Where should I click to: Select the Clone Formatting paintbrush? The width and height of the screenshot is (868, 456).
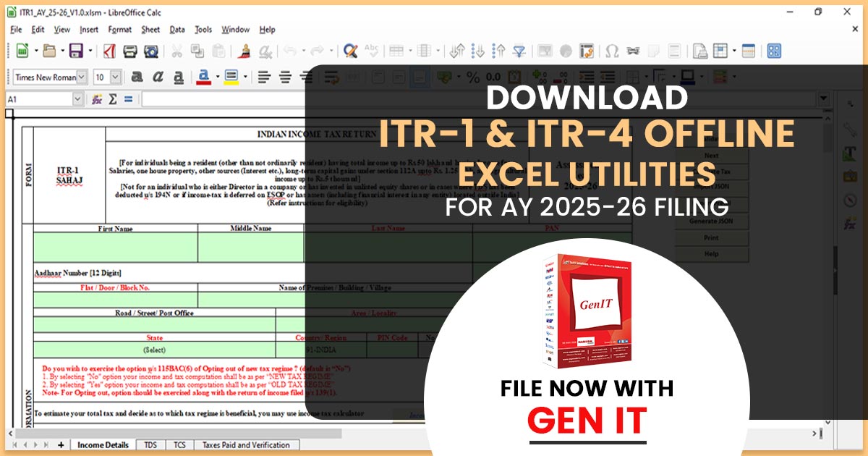(245, 51)
